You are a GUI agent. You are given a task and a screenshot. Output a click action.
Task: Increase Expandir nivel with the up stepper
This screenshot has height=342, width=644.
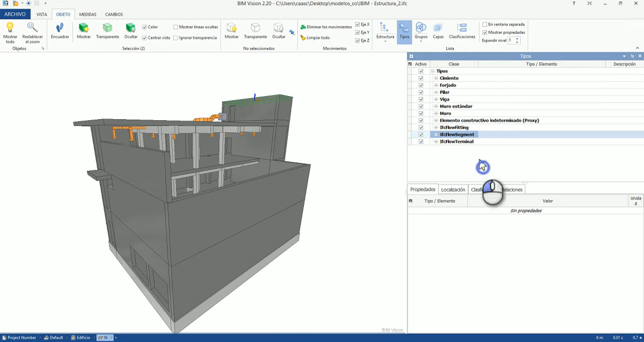point(518,38)
